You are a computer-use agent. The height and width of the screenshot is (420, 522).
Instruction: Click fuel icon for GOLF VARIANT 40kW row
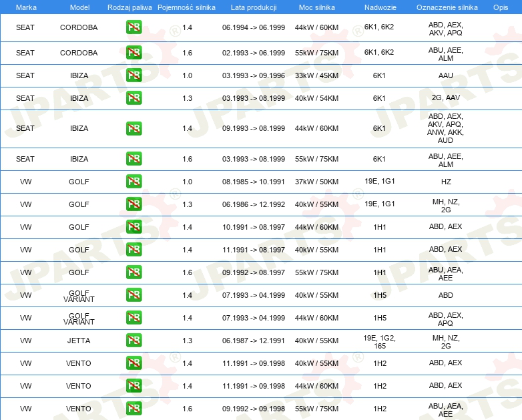click(x=134, y=294)
